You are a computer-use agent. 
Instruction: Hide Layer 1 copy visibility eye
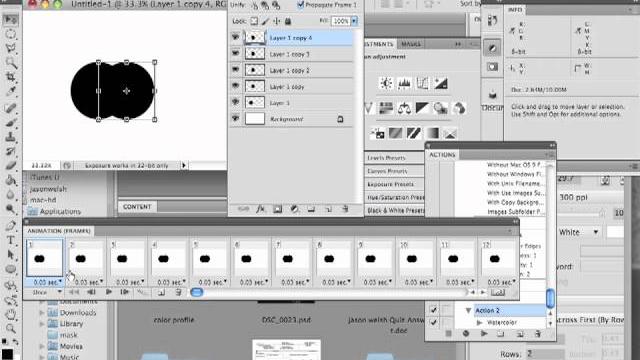tap(236, 86)
